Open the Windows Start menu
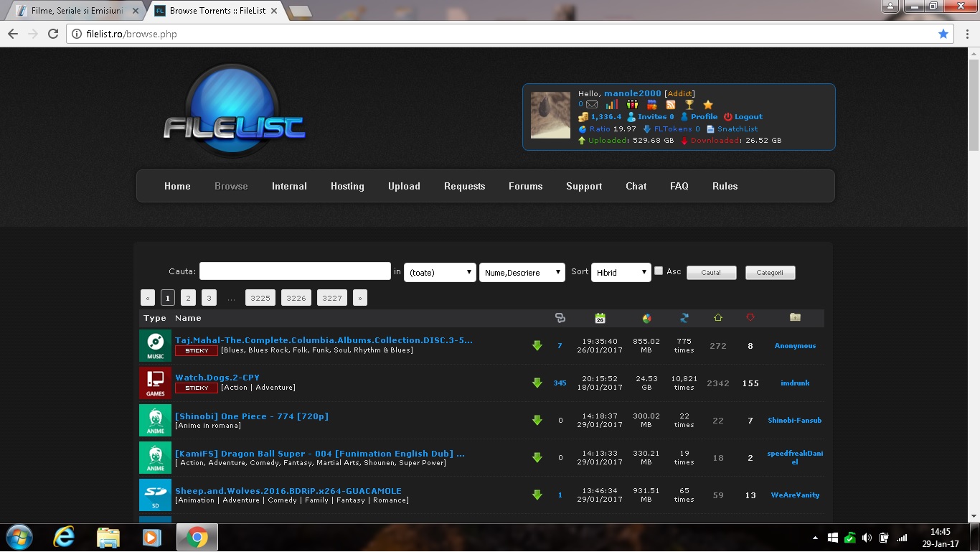The width and height of the screenshot is (980, 552). tap(18, 537)
